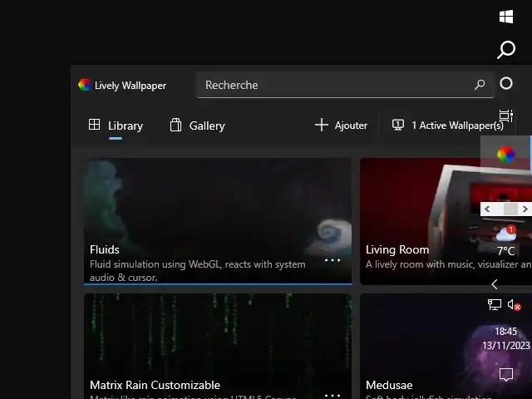Click the network status tray icon

pos(495,304)
